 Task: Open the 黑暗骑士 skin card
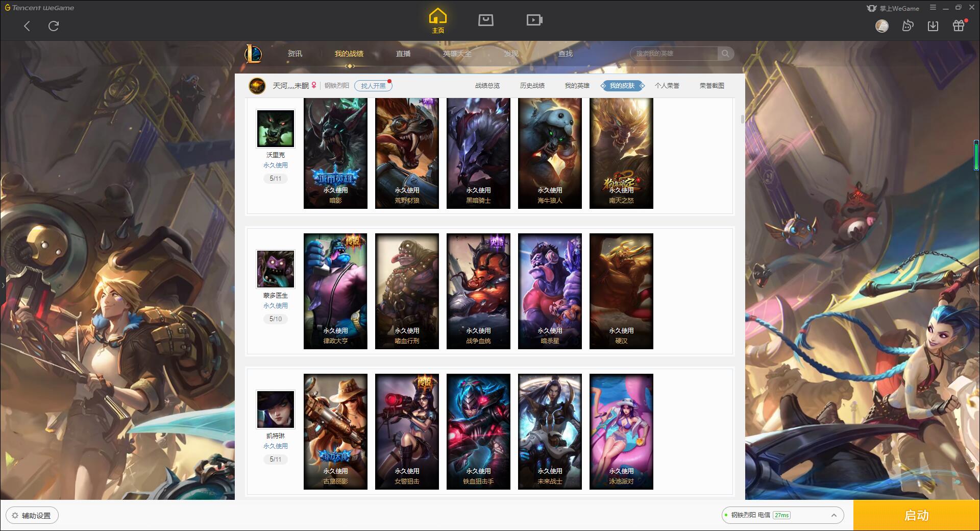pos(478,153)
